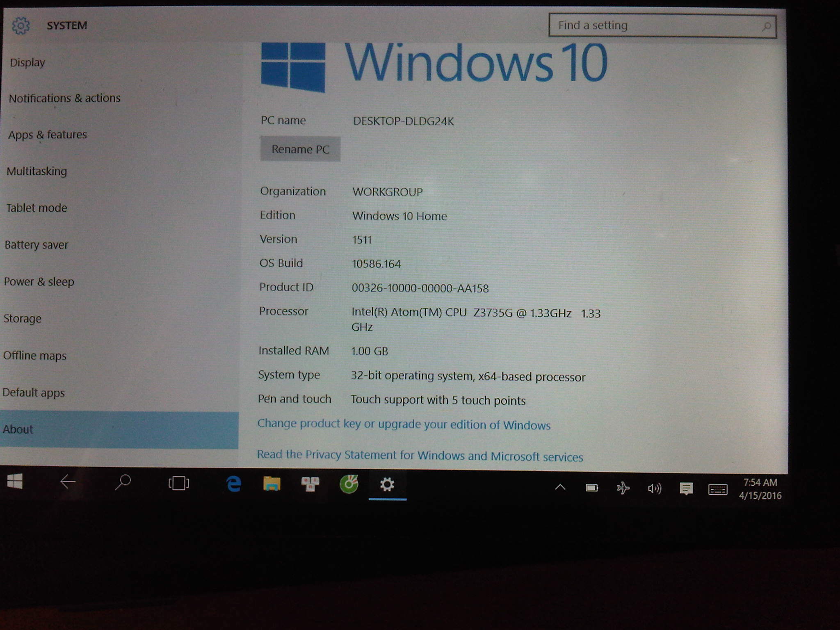
Task: Select Battery saver in sidebar
Action: 36,245
